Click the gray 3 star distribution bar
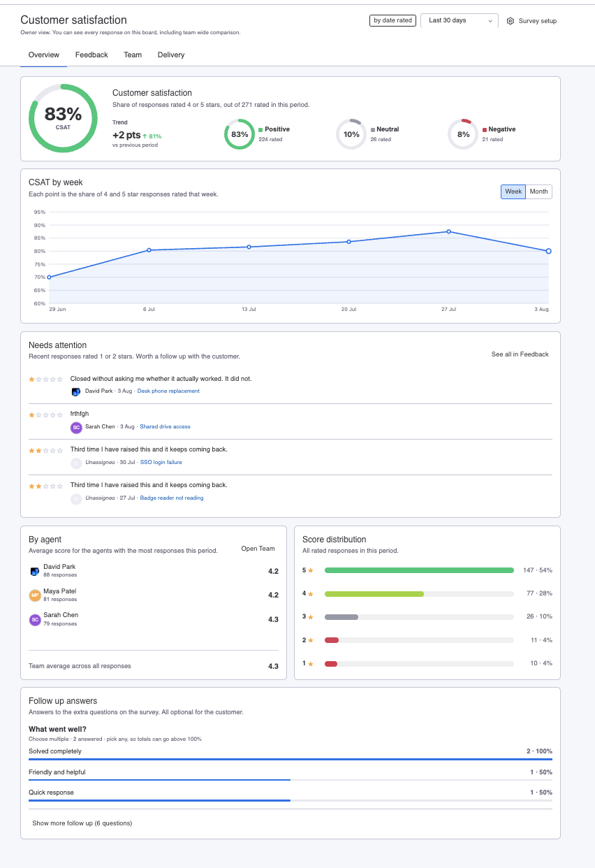The height and width of the screenshot is (868, 595). point(341,617)
